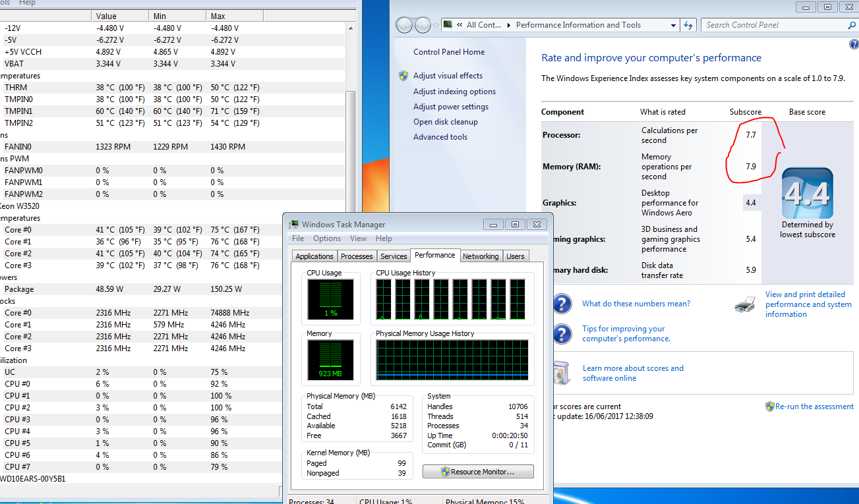Click 'Re-run the assessment' link

[x=814, y=406]
